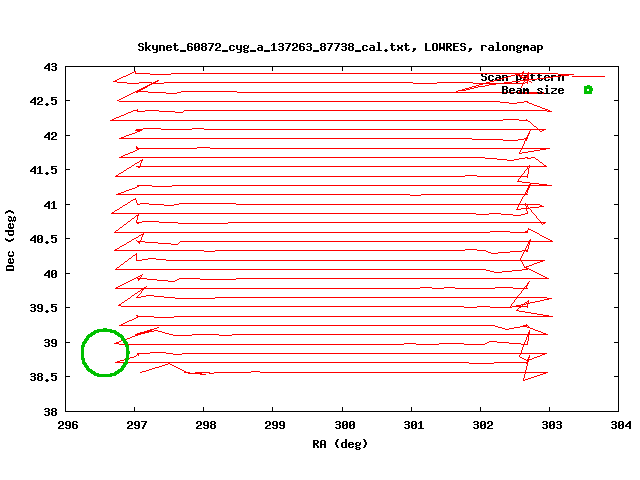Click the y-axis tick label 41.5
Viewport: 640px width, 480px height.
[x=44, y=170]
